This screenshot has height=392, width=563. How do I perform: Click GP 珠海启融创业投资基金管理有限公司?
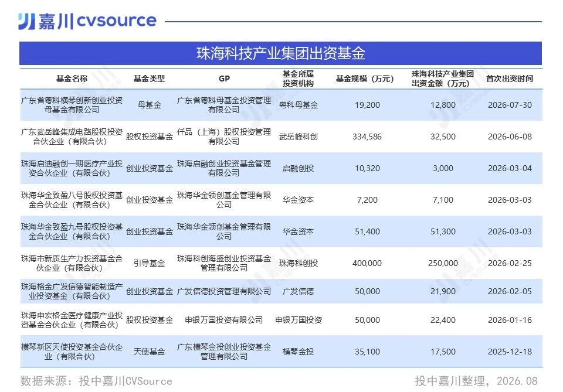(x=224, y=168)
